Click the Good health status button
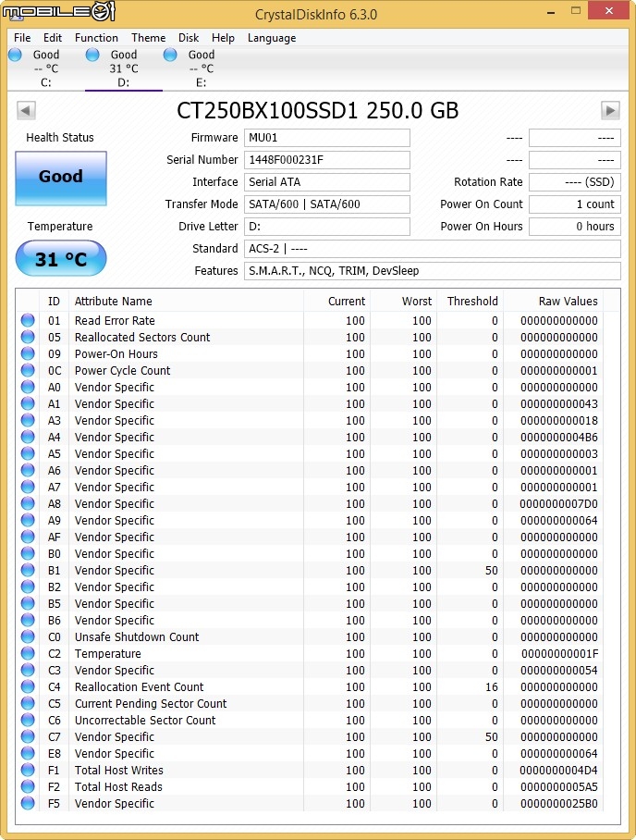 [61, 179]
